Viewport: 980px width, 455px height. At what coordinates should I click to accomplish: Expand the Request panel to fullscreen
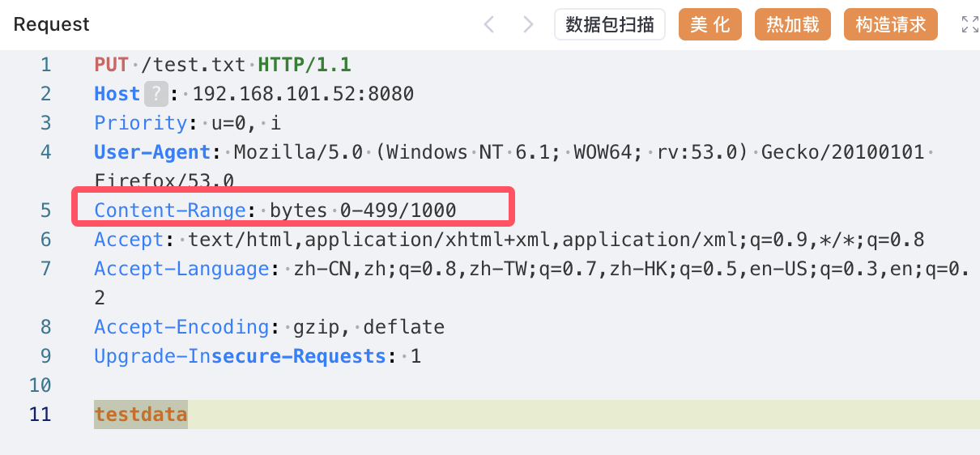click(x=969, y=24)
